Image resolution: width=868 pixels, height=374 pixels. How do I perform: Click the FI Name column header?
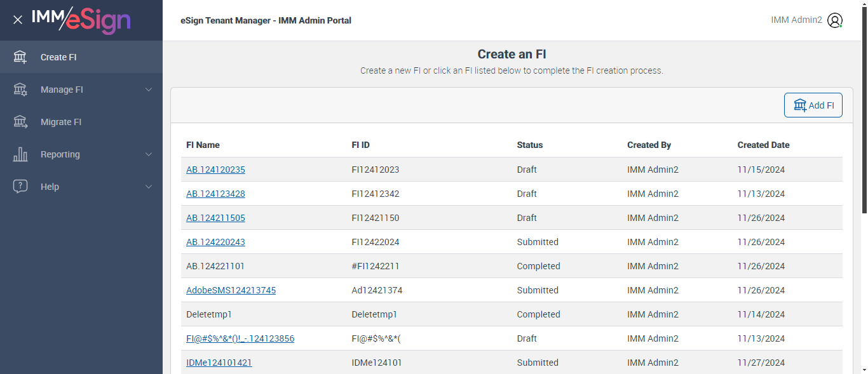pos(203,145)
